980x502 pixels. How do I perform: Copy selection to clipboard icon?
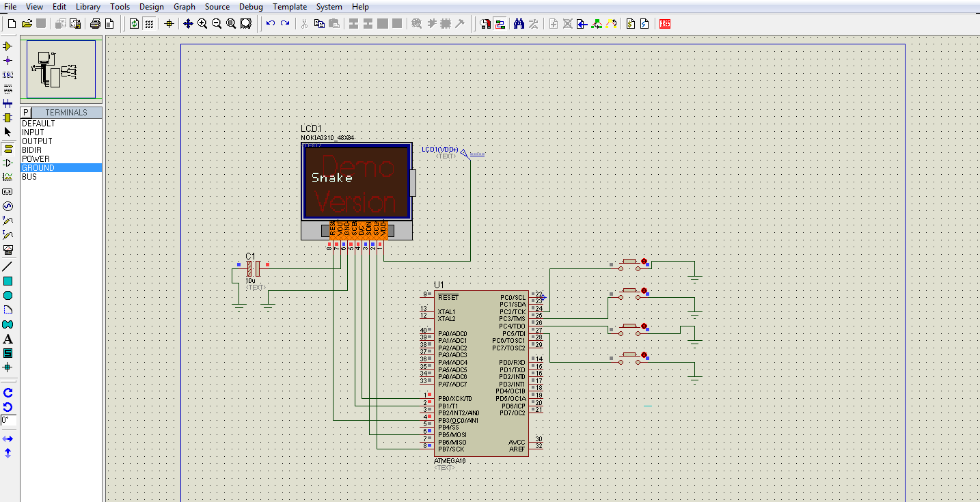click(x=319, y=23)
